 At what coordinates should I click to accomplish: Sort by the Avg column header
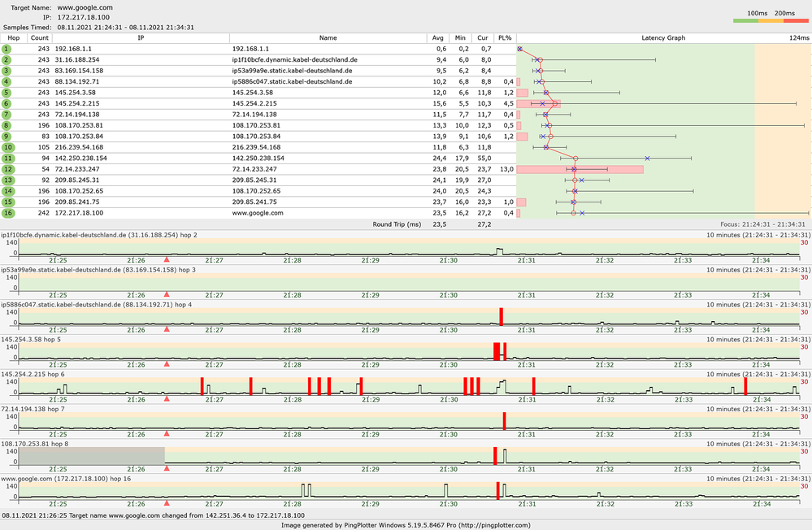[x=437, y=38]
